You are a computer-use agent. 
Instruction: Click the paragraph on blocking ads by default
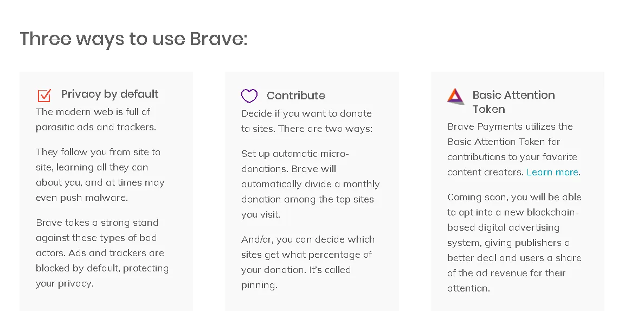pos(102,253)
